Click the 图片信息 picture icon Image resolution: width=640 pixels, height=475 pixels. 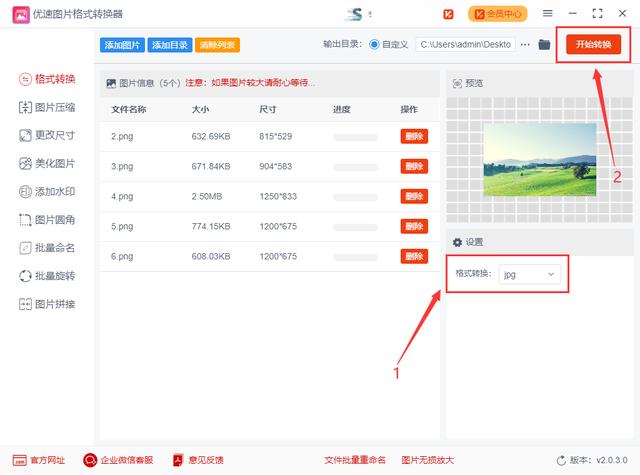pos(111,83)
